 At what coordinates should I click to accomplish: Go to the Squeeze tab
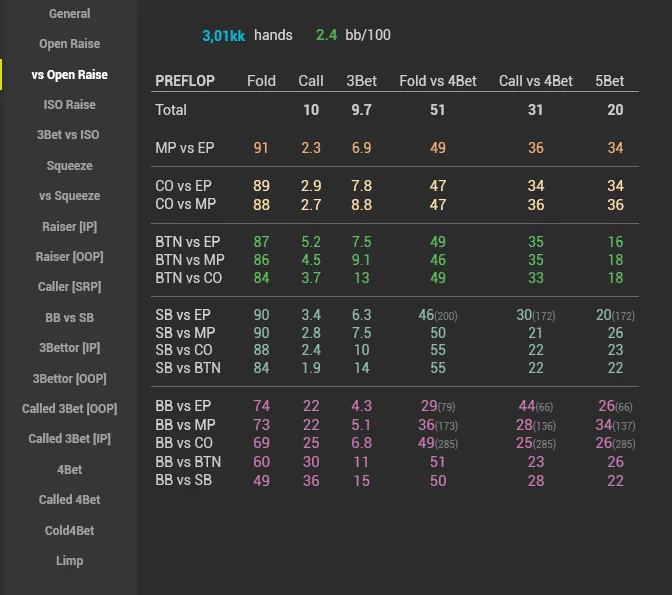pyautogui.click(x=69, y=166)
